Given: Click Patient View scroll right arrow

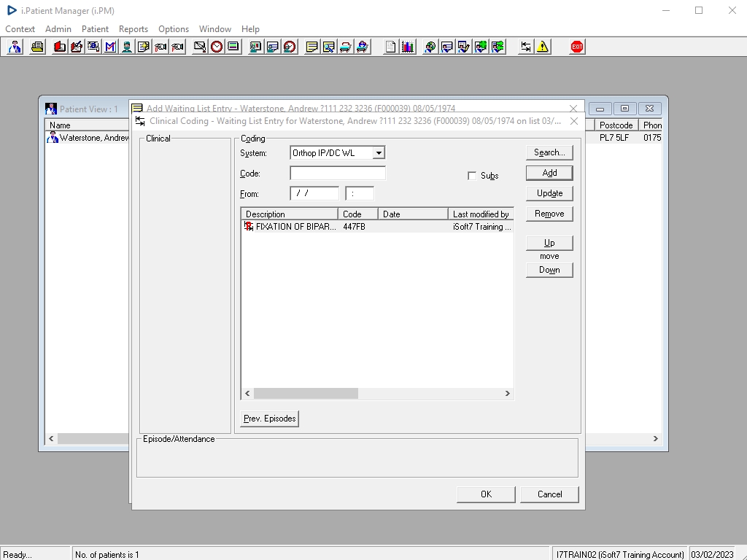Looking at the screenshot, I should pyautogui.click(x=656, y=438).
